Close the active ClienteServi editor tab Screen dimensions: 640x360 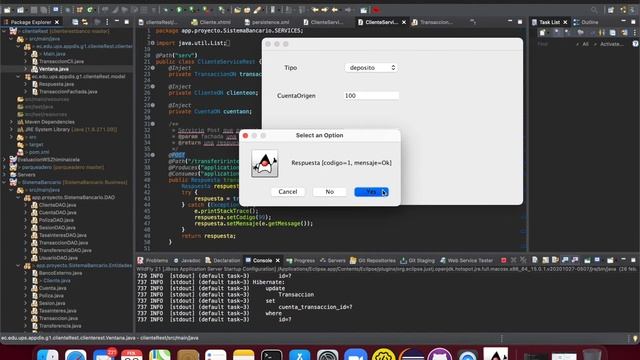click(404, 22)
